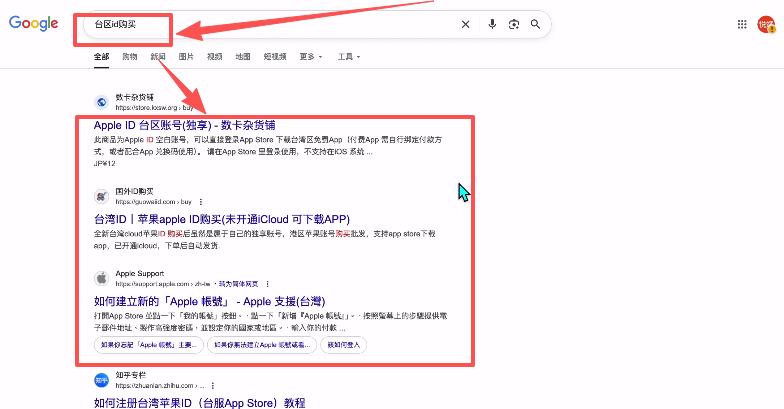Select the 全部 results tab
Viewport: 784px width, 409px height.
pos(102,56)
